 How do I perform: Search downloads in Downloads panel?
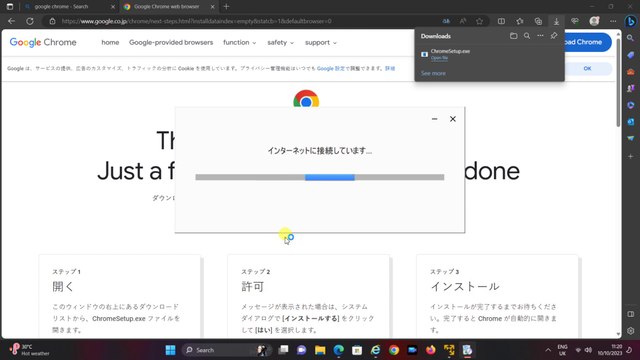point(527,36)
